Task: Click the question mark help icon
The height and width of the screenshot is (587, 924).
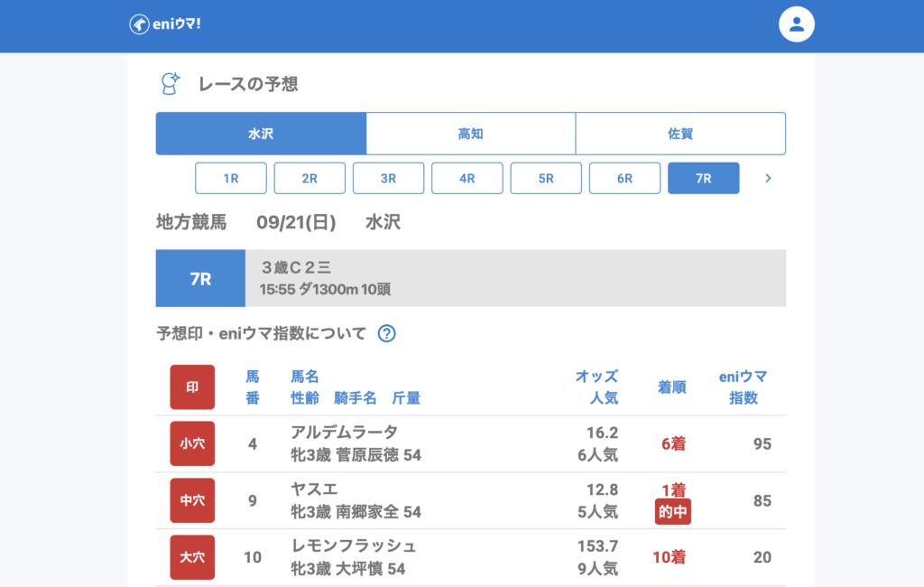Action: click(386, 333)
